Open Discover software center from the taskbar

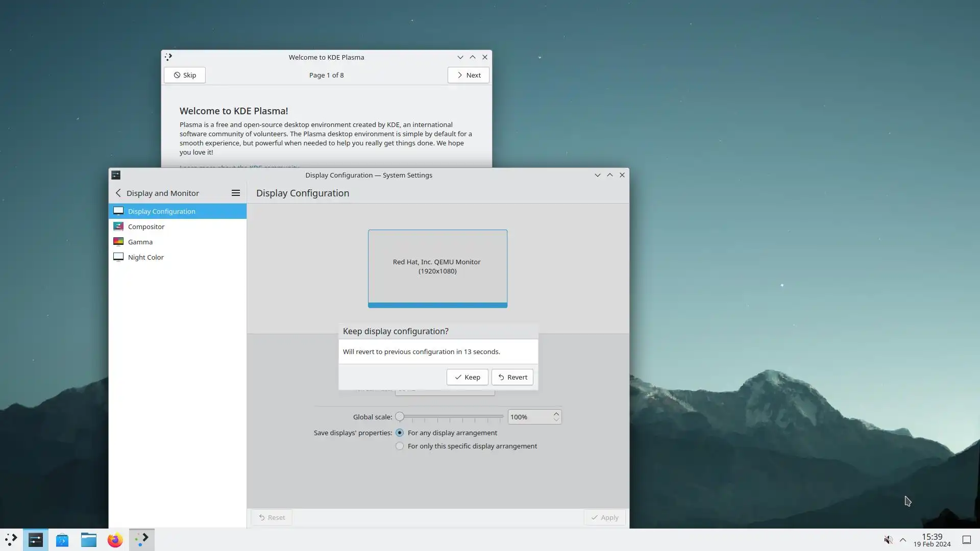click(62, 540)
